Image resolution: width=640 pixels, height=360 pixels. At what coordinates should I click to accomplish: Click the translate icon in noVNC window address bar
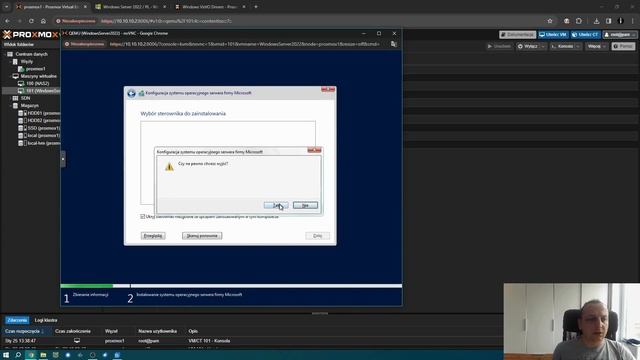click(x=393, y=44)
